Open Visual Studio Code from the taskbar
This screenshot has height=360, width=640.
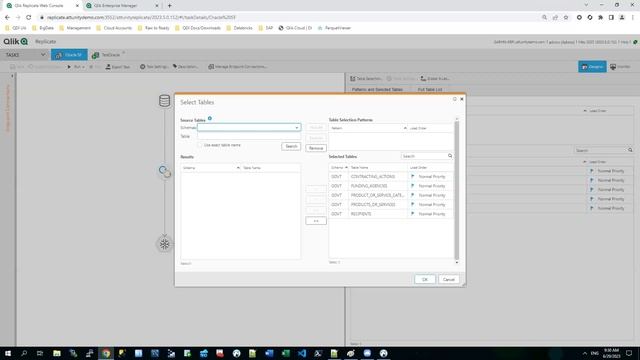(302, 353)
